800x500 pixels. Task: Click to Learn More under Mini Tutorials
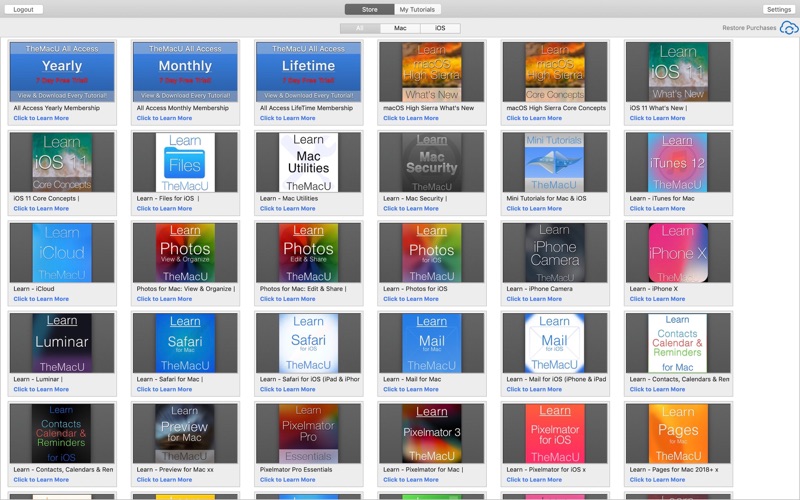(534, 208)
